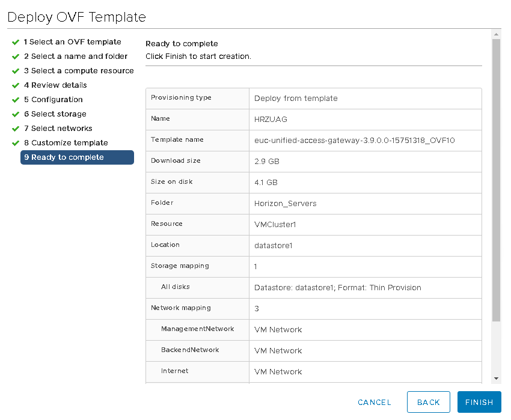Click the checkmark icon next to Select a name and folder
This screenshot has height=420, width=511.
[x=15, y=56]
